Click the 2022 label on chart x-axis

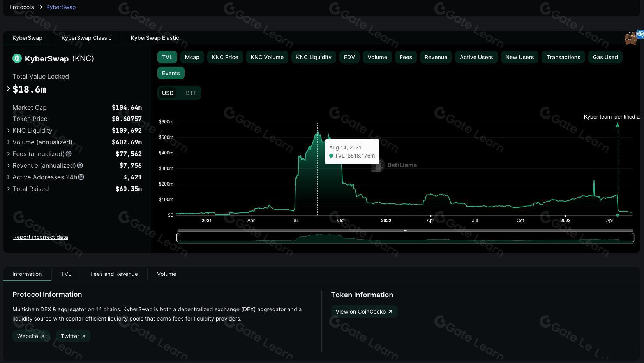386,221
